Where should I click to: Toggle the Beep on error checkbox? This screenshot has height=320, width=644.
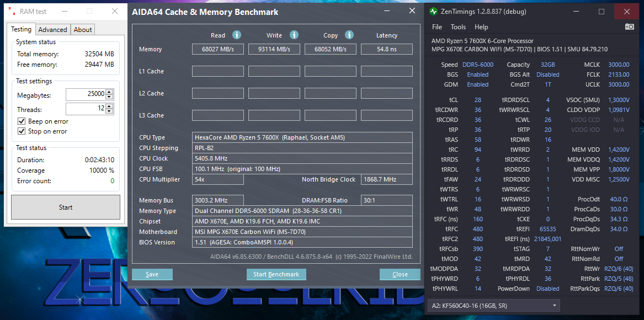point(22,121)
